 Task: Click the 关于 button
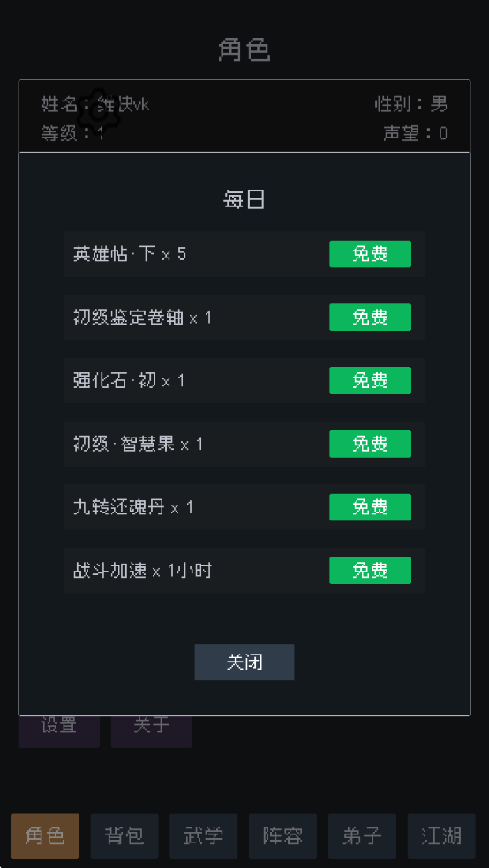152,731
